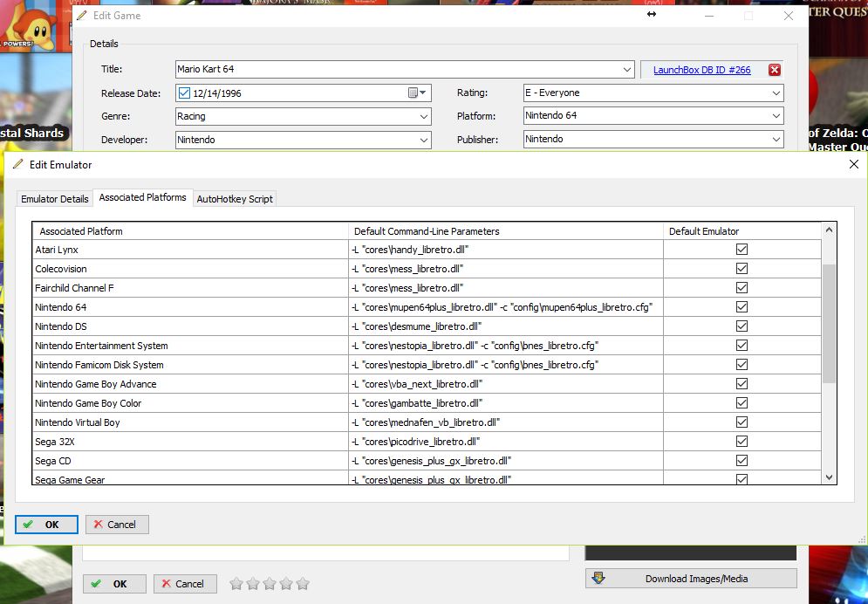This screenshot has height=604, width=868.
Task: Toggle the Release Date checkbox
Action: click(x=184, y=93)
